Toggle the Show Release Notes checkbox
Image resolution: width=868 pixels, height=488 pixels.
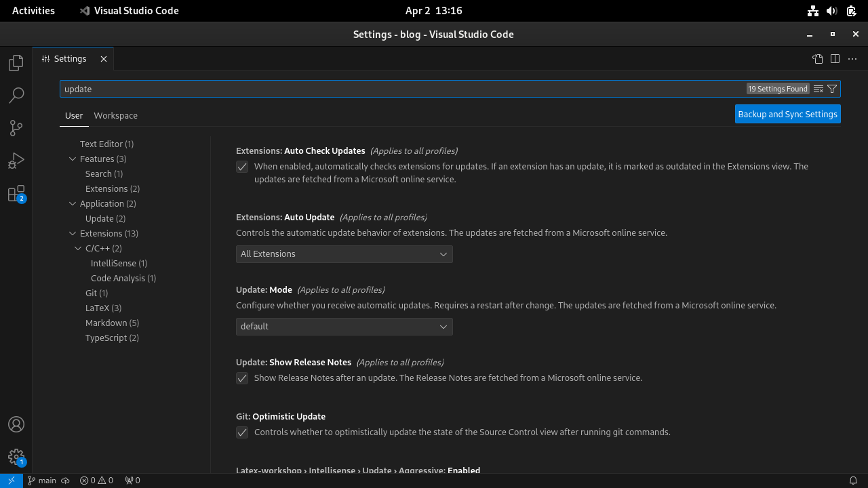click(242, 378)
